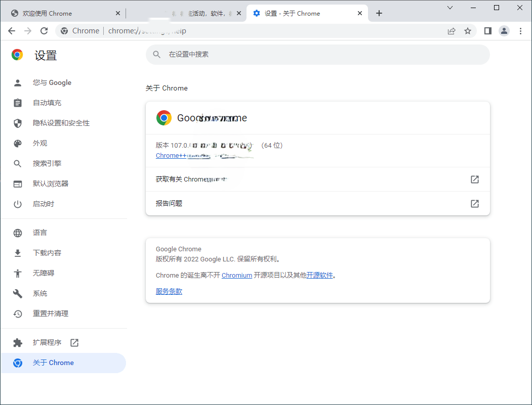The height and width of the screenshot is (405, 532).
Task: Click the 在设置中搜索 search box
Action: [317, 54]
